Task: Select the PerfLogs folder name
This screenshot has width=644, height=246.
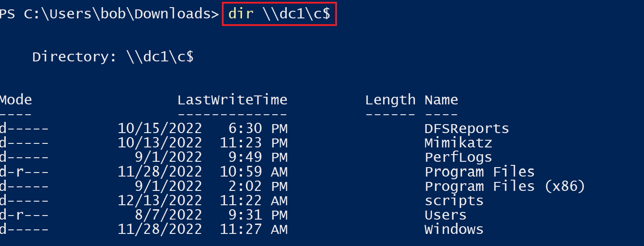Action: tap(458, 158)
